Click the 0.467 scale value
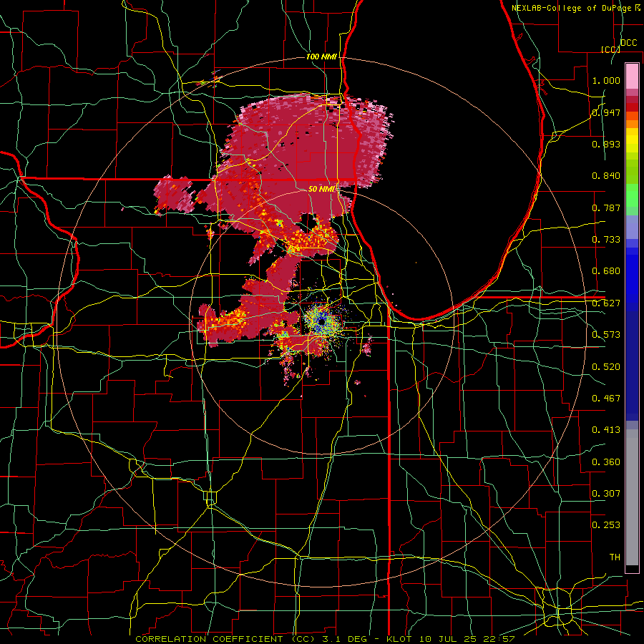 click(x=606, y=399)
